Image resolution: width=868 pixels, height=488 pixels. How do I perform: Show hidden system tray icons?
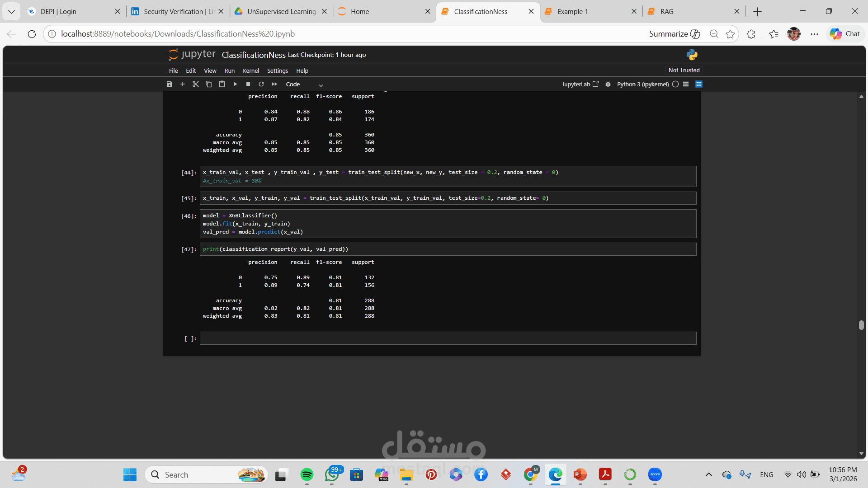tap(709, 475)
